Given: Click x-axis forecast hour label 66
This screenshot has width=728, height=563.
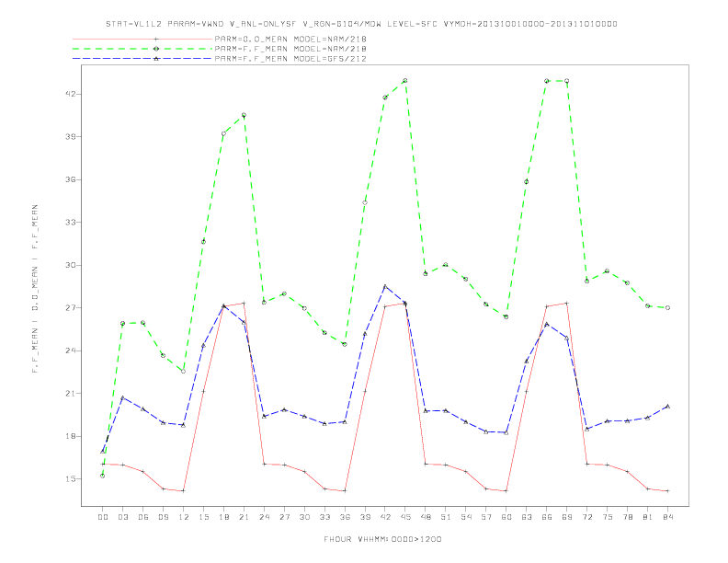Looking at the screenshot, I should coord(547,517).
